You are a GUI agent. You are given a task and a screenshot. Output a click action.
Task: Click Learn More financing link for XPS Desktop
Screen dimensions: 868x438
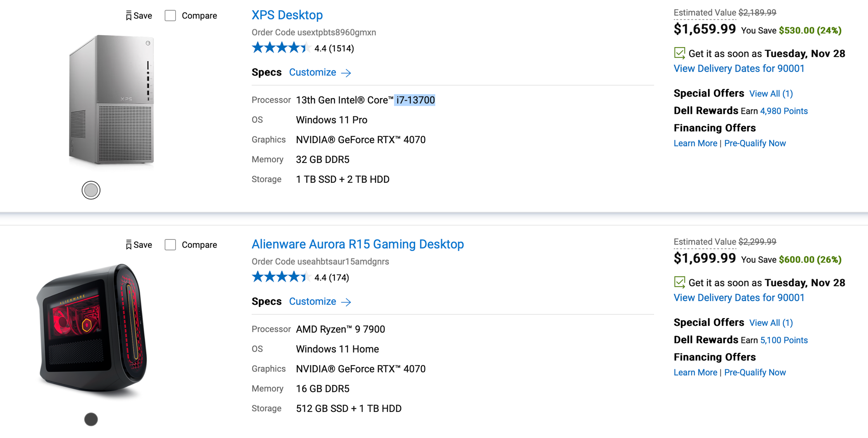coord(696,143)
